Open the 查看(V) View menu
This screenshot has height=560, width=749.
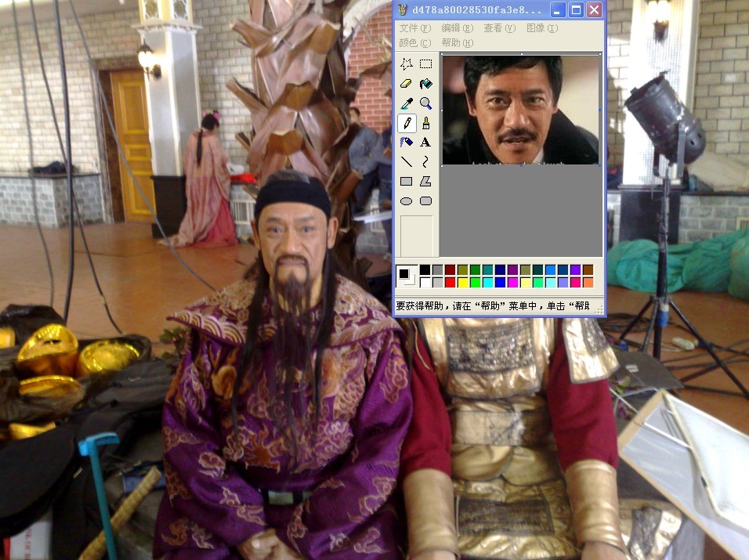point(500,28)
